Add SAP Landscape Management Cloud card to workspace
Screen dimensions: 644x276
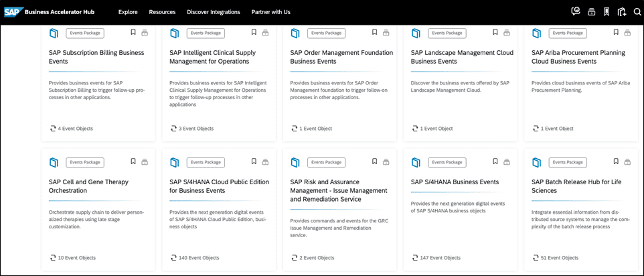(x=507, y=32)
